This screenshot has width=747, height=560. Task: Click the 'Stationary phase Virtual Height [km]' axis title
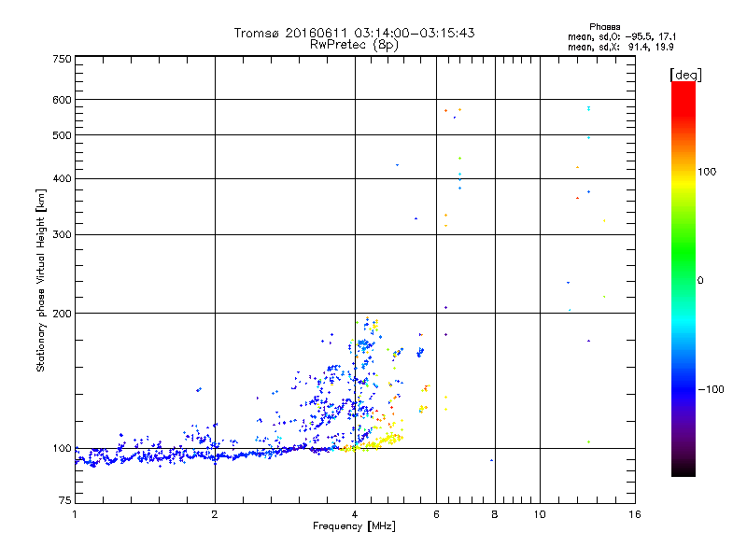[x=40, y=280]
